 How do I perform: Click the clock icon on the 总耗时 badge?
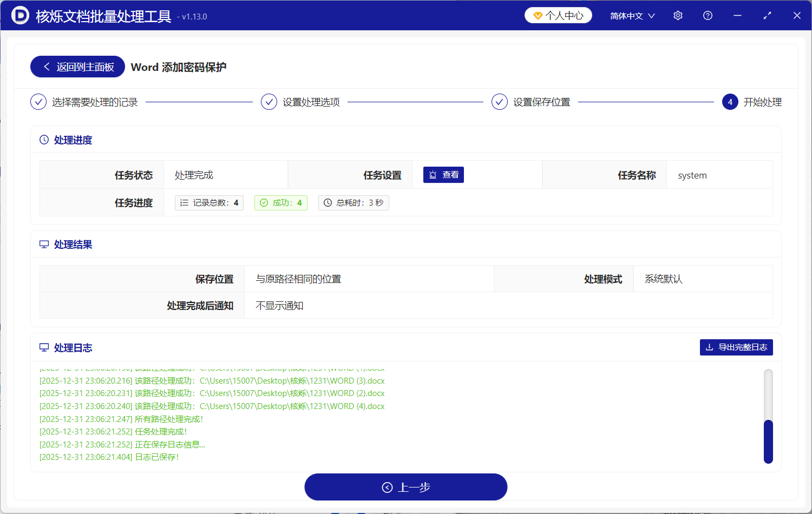(328, 202)
